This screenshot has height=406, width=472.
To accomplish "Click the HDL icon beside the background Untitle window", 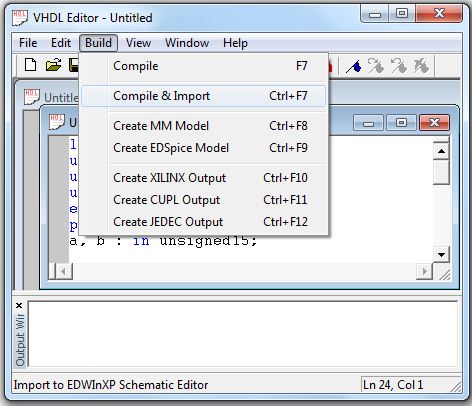I will (32, 97).
